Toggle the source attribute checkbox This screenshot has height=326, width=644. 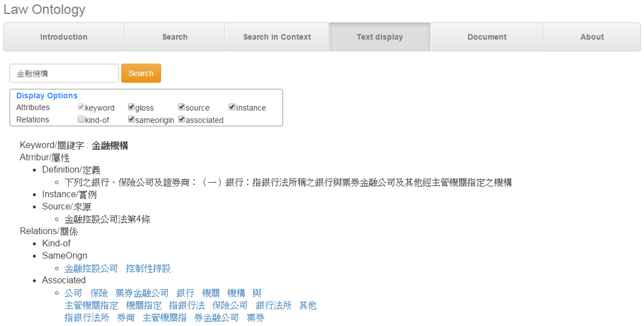coord(182,107)
